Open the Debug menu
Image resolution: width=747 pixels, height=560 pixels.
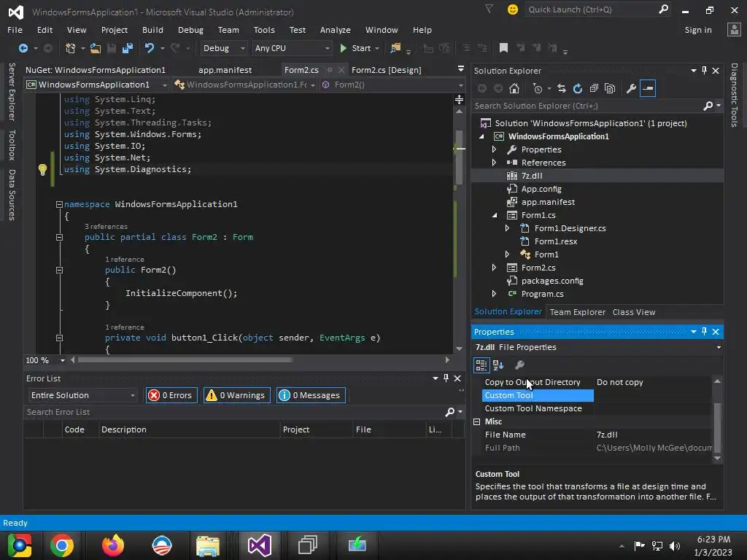tap(190, 29)
